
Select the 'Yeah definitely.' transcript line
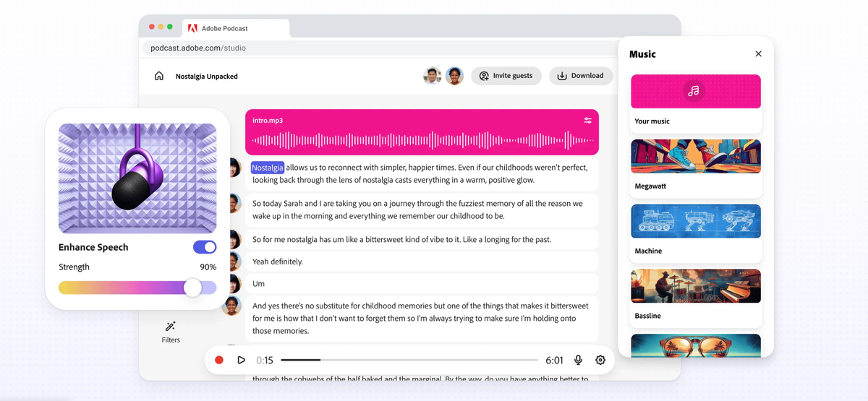(422, 262)
